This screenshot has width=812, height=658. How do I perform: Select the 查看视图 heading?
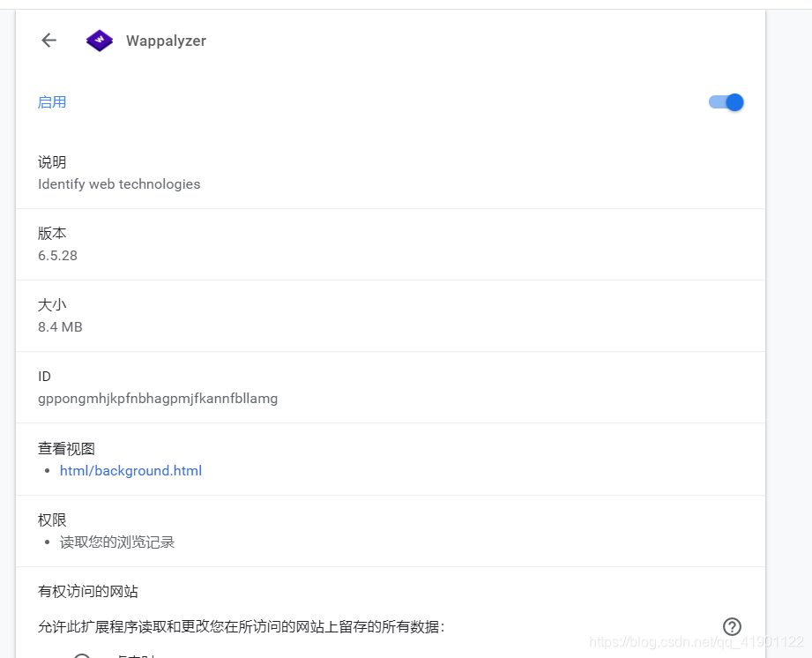coord(66,448)
